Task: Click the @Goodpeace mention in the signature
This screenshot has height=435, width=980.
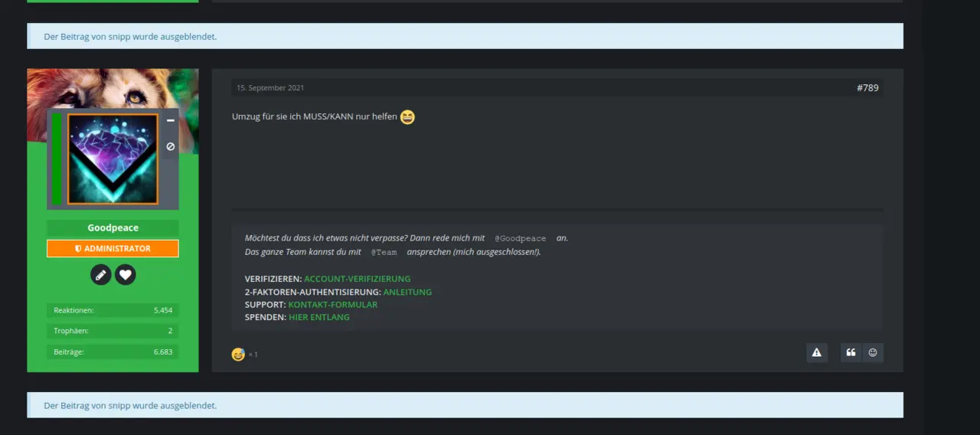Action: click(521, 239)
